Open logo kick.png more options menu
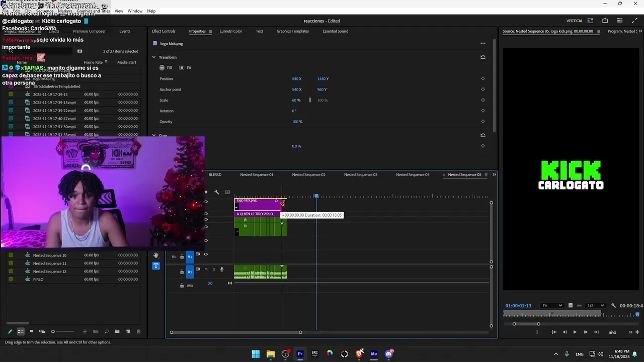The image size is (644, 362). tap(483, 43)
